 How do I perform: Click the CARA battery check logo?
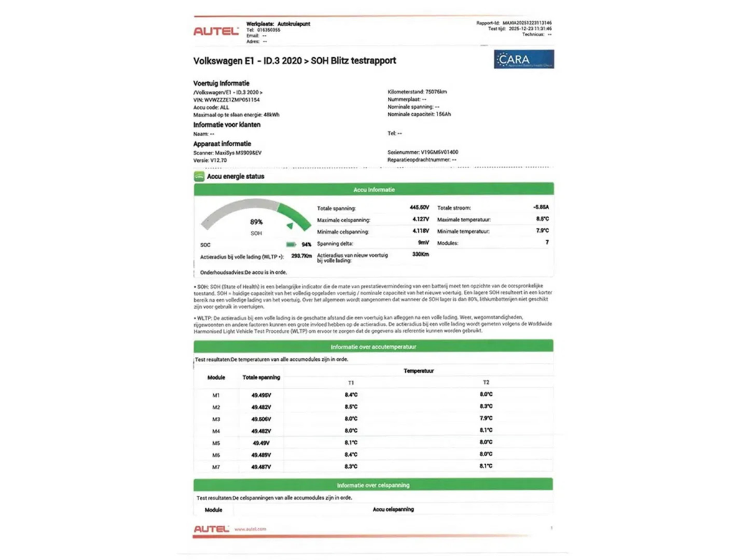(x=524, y=60)
